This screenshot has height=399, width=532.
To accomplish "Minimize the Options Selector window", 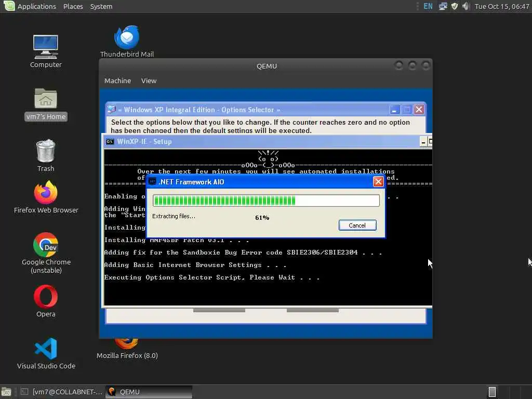I will (394, 110).
